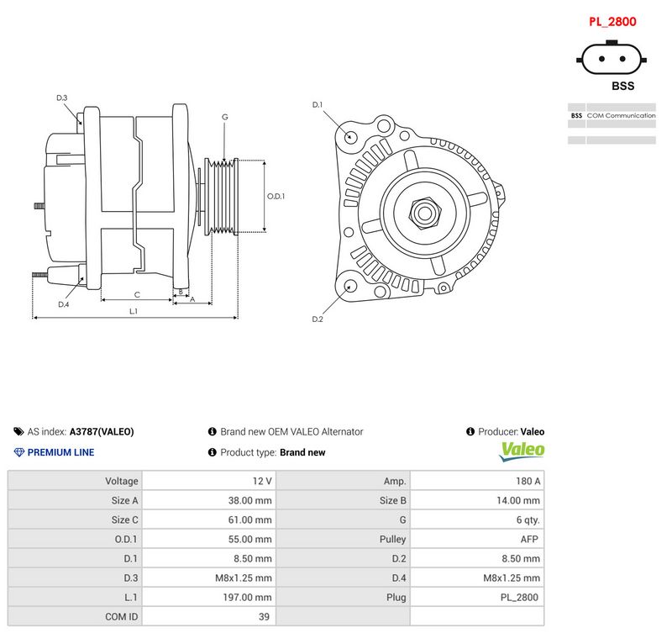Click the tag icon beside AS index
This screenshot has height=633, width=672.
[x=18, y=431]
